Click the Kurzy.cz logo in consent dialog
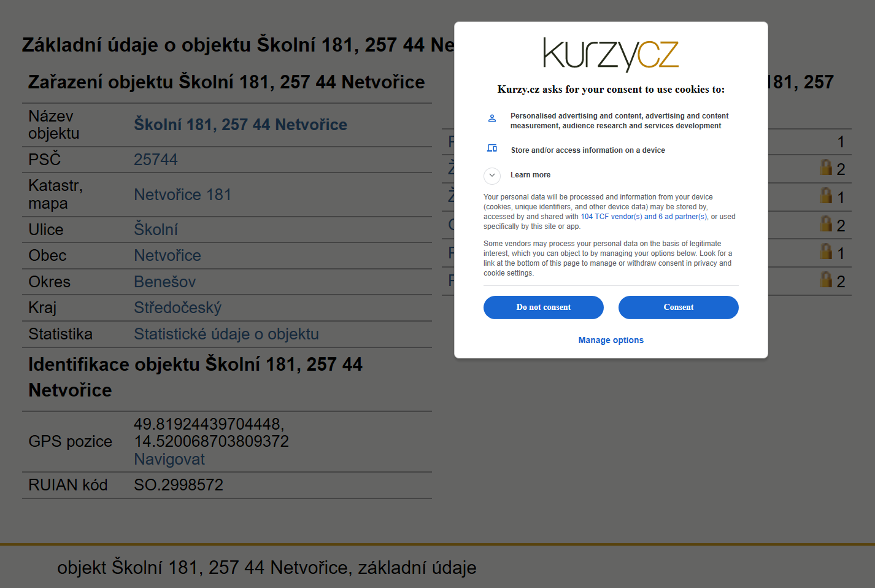875x588 pixels. (611, 55)
